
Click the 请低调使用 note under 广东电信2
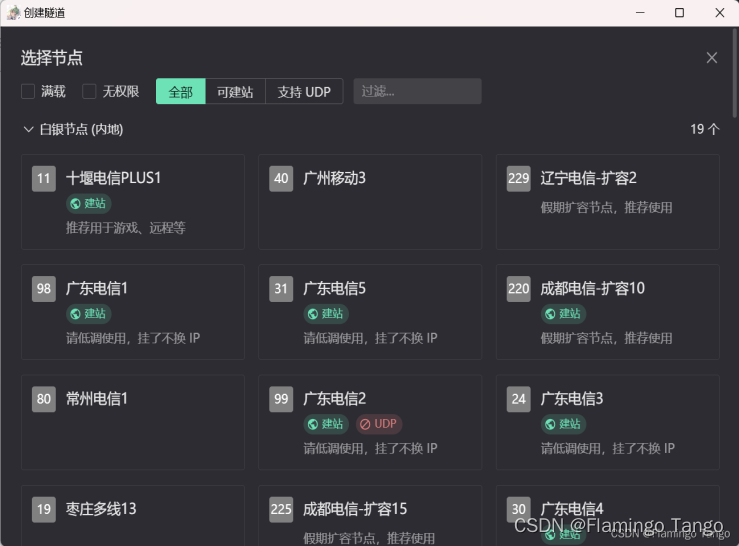370,449
